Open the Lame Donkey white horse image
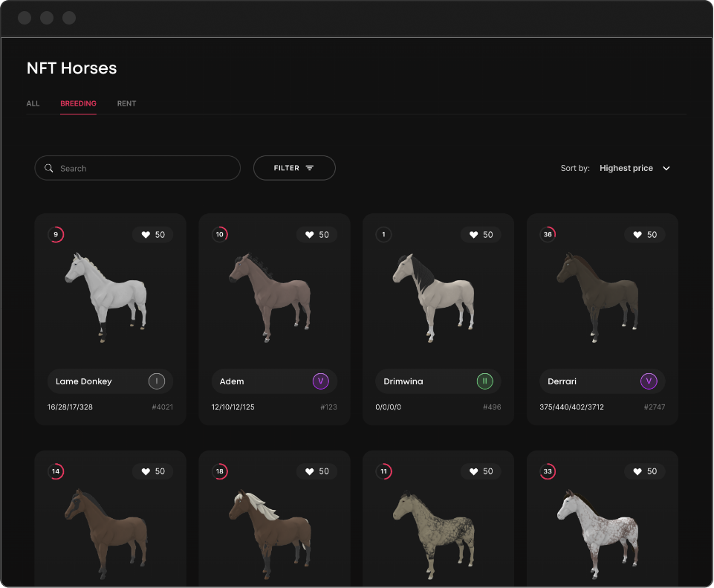714x588 pixels. click(106, 297)
